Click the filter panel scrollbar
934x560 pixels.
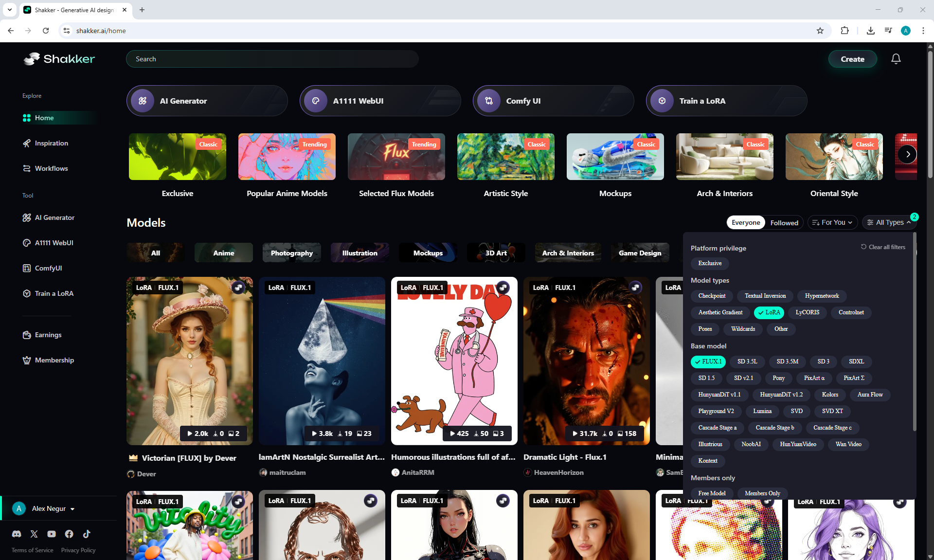pyautogui.click(x=915, y=331)
